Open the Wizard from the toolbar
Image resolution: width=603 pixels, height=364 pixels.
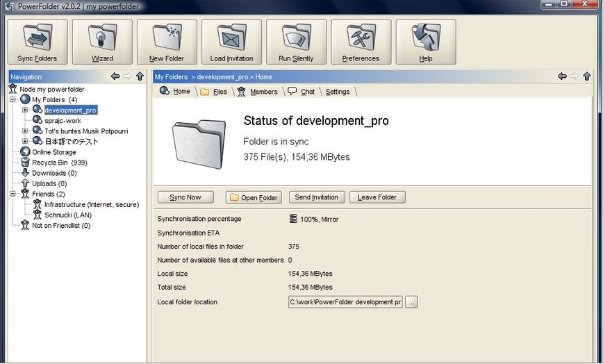tap(102, 42)
